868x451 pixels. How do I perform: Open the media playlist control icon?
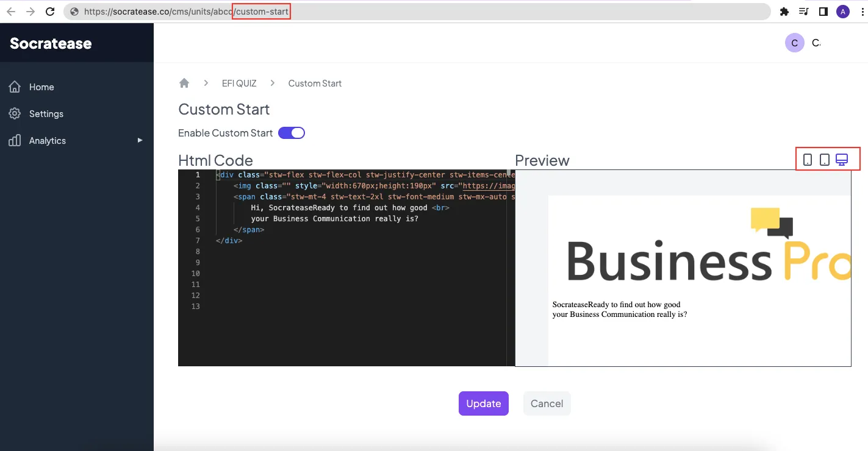[x=804, y=12]
